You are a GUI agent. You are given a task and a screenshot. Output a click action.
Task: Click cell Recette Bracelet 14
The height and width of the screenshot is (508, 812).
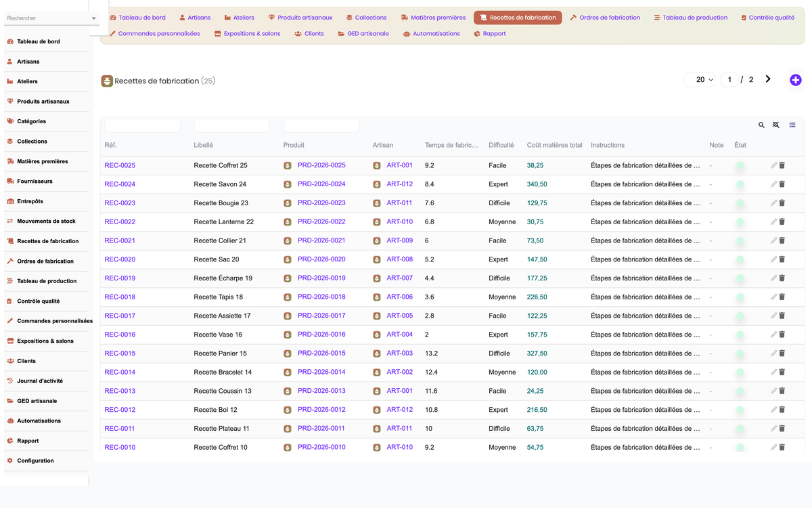tap(223, 372)
